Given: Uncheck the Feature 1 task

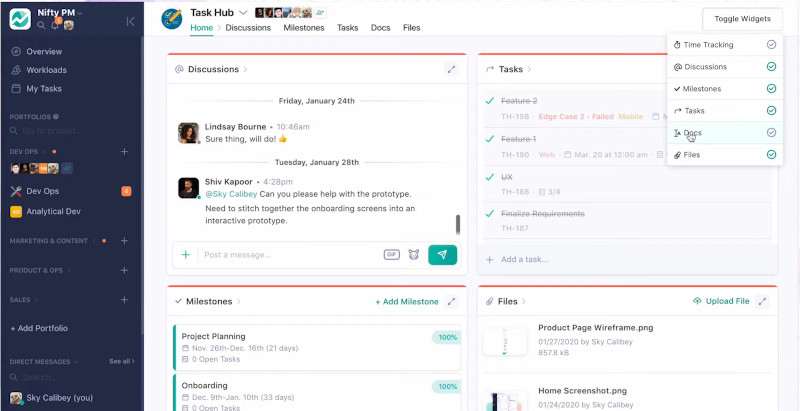Looking at the screenshot, I should click(490, 139).
